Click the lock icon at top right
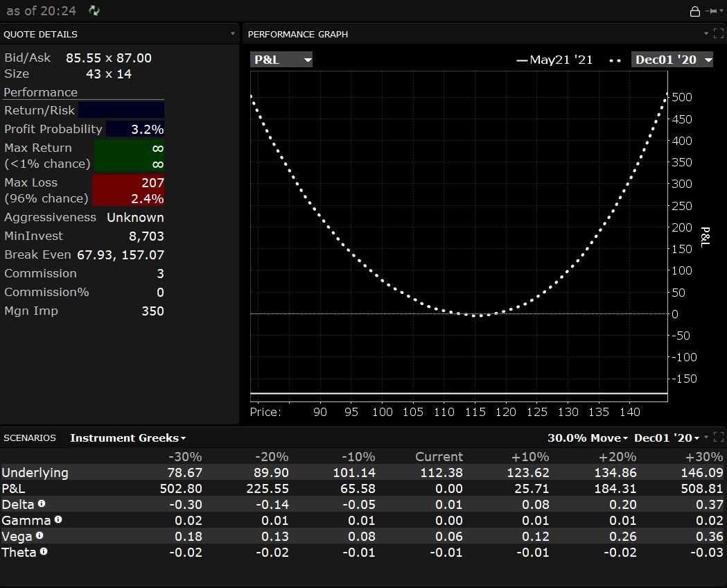This screenshot has height=588, width=727. (694, 11)
